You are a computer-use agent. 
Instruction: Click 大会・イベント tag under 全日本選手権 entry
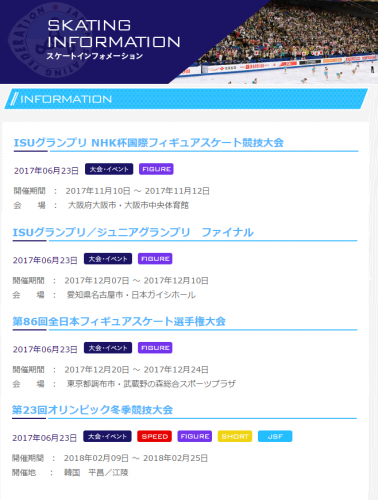[x=108, y=348]
